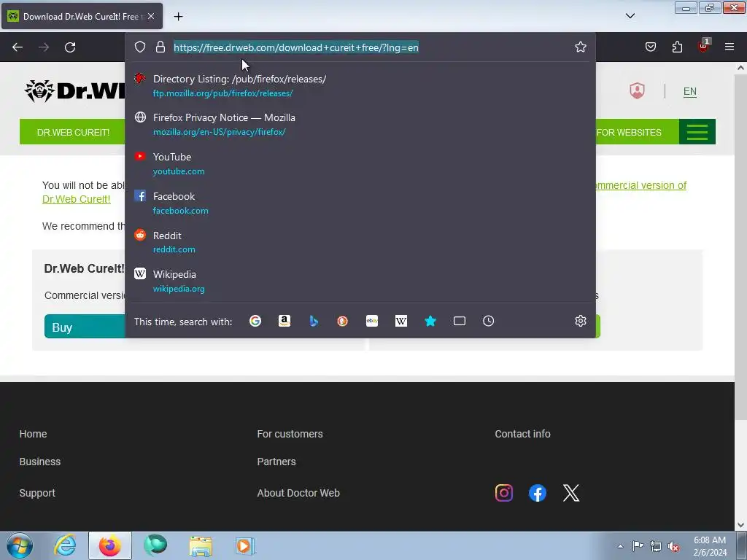This screenshot has height=560, width=747.
Task: Open Firefox application hamburger menu
Action: point(729,47)
